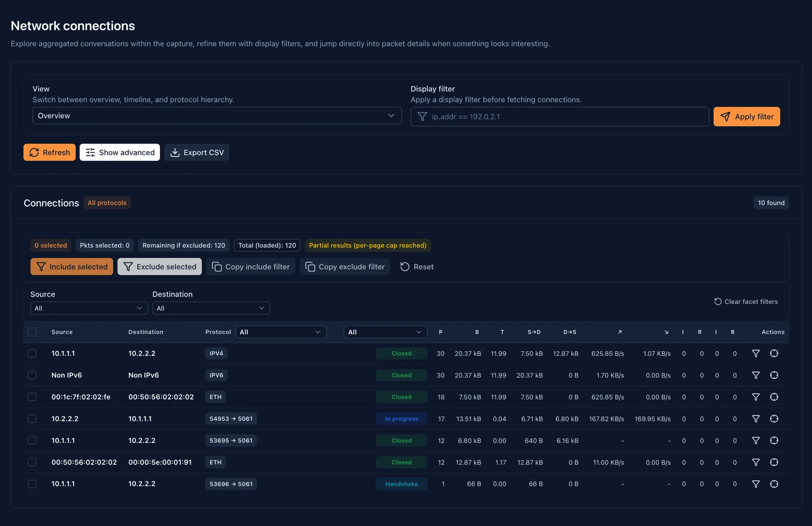The height and width of the screenshot is (526, 812).
Task: Toggle select-all checkbox in table header
Action: (x=32, y=332)
